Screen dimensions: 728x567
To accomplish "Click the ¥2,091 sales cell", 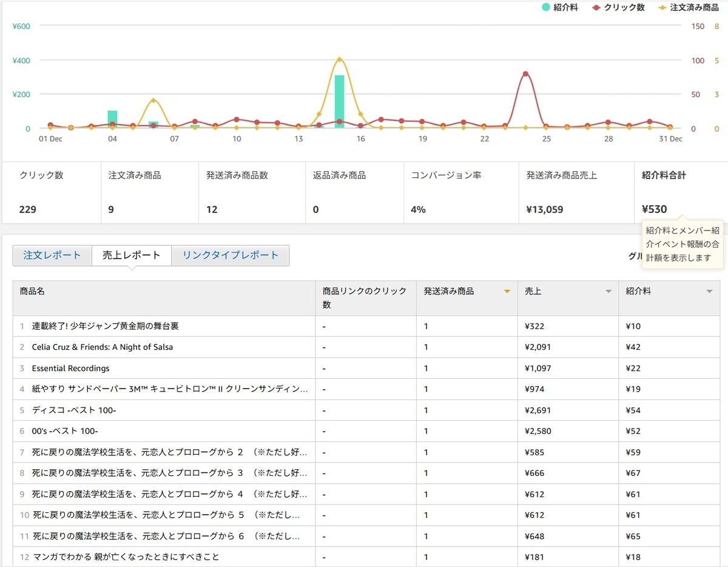I will [568, 347].
